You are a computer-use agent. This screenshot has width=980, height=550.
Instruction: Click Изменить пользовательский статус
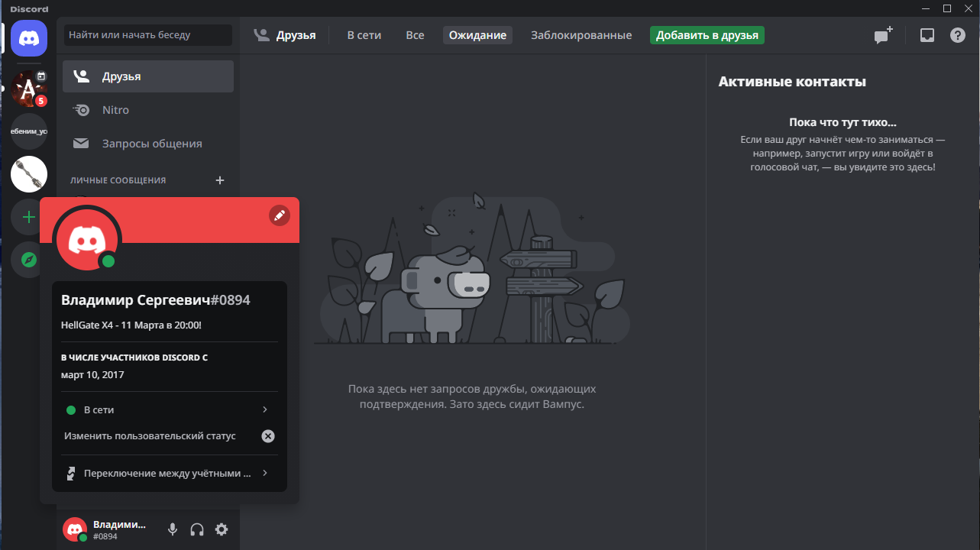pos(150,436)
